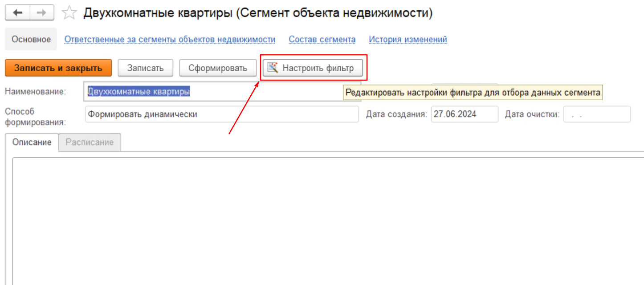Open Ответственные за сегменты объектов недвижимости link
Screen dimensions: 644x285
coord(170,39)
